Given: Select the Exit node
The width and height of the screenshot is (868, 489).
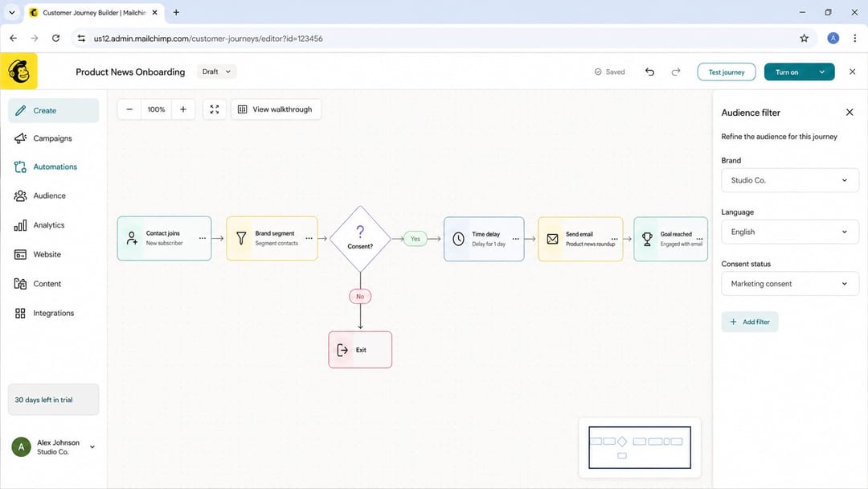Looking at the screenshot, I should [x=360, y=349].
